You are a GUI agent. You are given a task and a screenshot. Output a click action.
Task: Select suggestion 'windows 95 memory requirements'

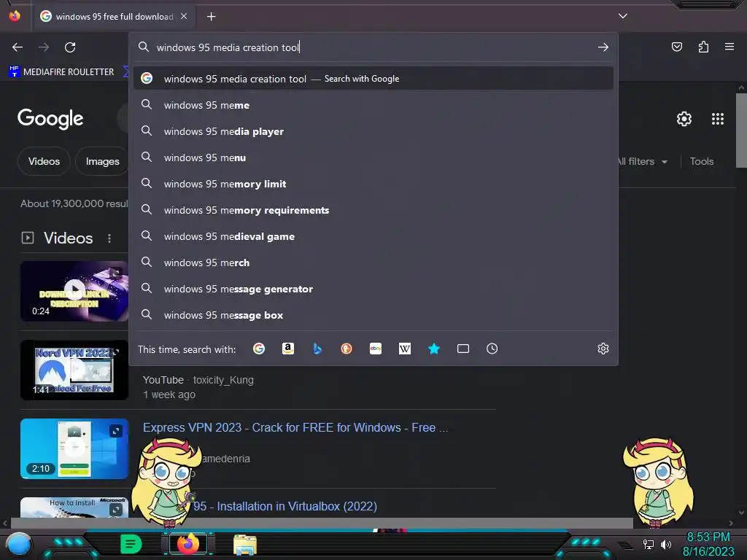(373, 210)
